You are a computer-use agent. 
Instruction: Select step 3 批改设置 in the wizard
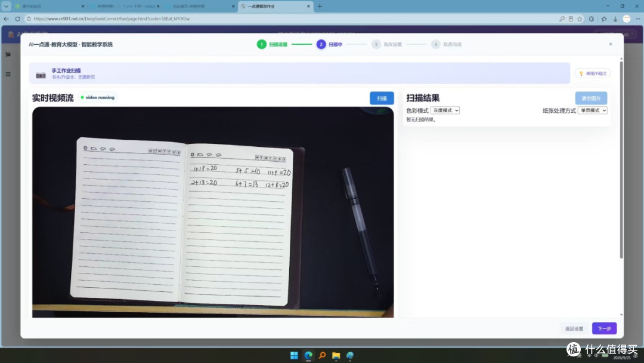pyautogui.click(x=387, y=44)
